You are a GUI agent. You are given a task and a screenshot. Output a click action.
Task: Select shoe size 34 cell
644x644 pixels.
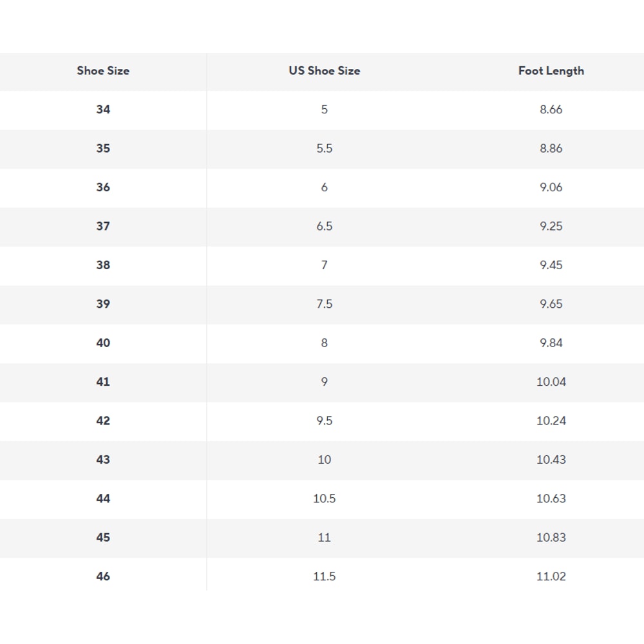click(103, 109)
